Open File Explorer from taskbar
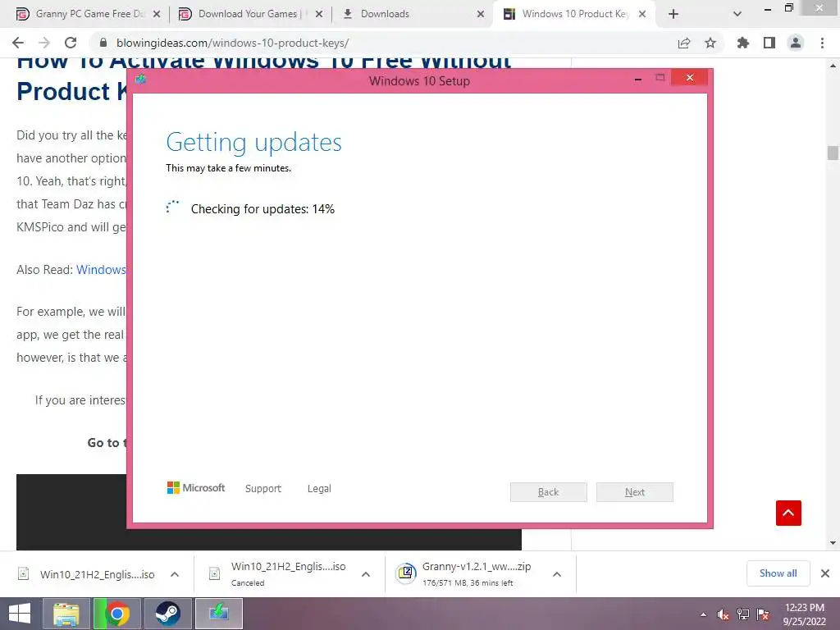The height and width of the screenshot is (630, 840). pyautogui.click(x=66, y=614)
